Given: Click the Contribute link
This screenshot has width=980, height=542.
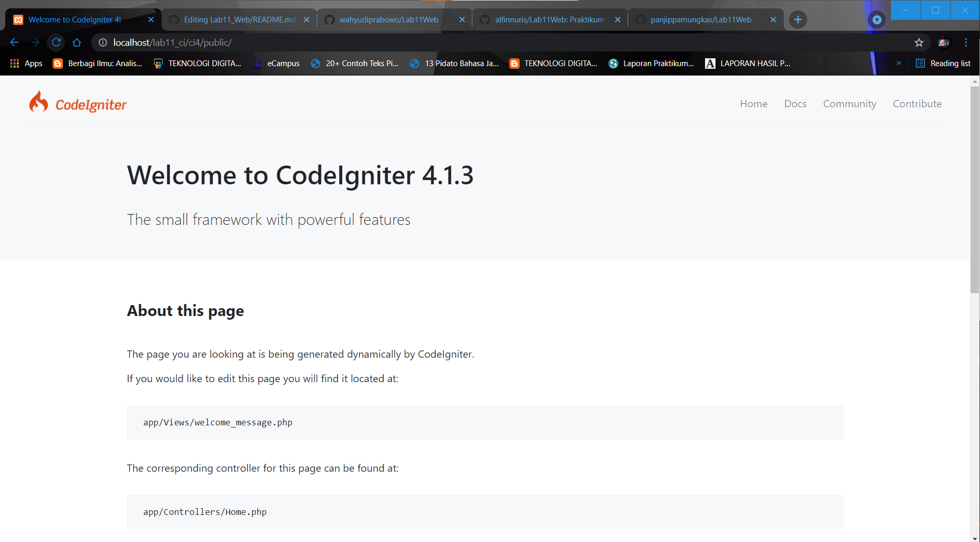Looking at the screenshot, I should [x=917, y=104].
